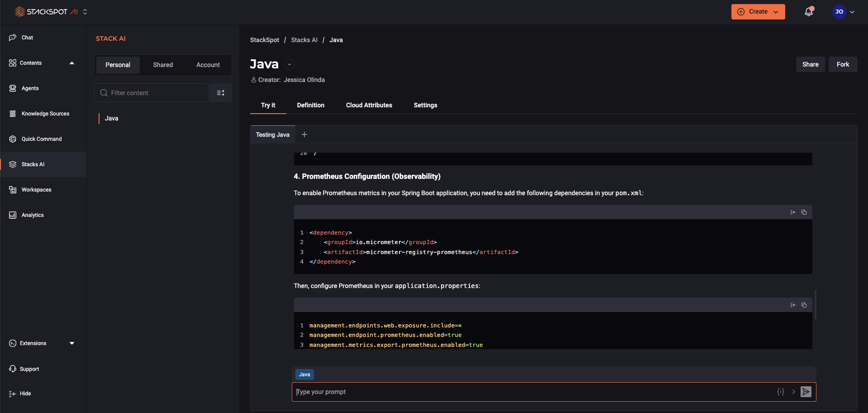
Task: Expand the StackSpot AI product switcher
Action: 85,12
